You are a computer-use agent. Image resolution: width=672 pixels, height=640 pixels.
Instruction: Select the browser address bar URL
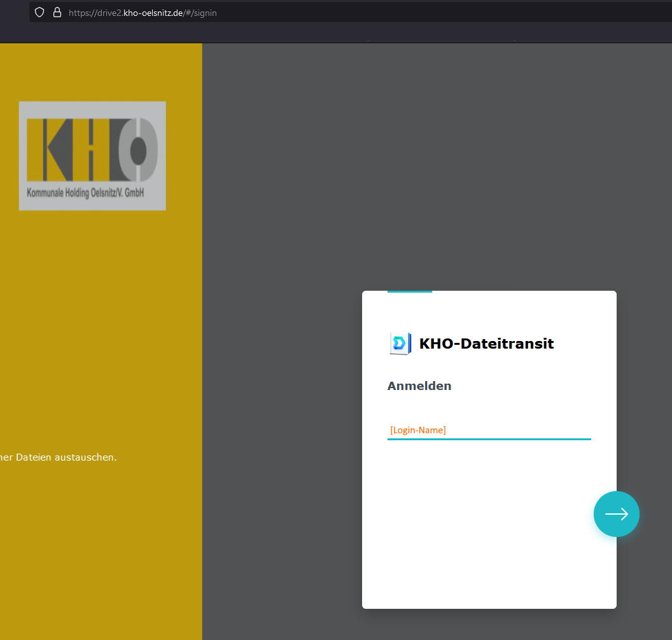click(143, 13)
